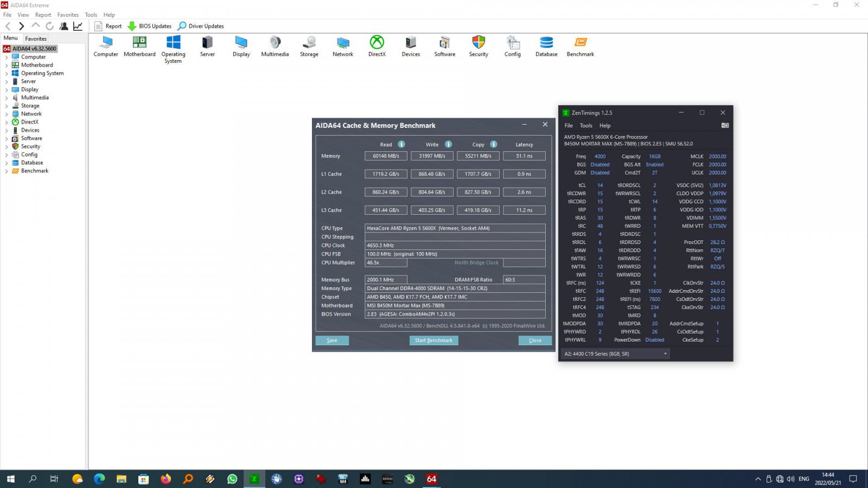Click AIDA64 taskbar icon
The image size is (868, 488).
click(432, 479)
